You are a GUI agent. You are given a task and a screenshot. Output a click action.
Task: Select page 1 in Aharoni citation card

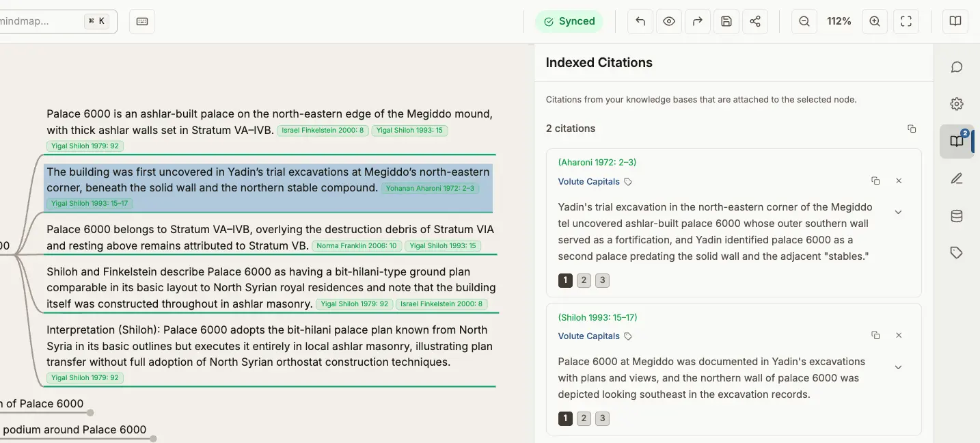[x=565, y=280]
